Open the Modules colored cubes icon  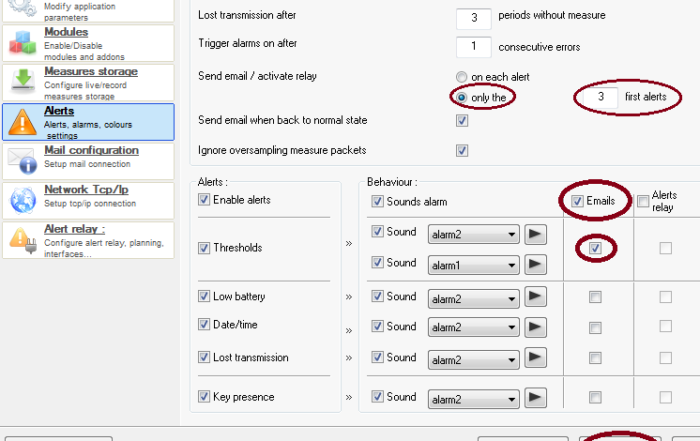point(22,43)
